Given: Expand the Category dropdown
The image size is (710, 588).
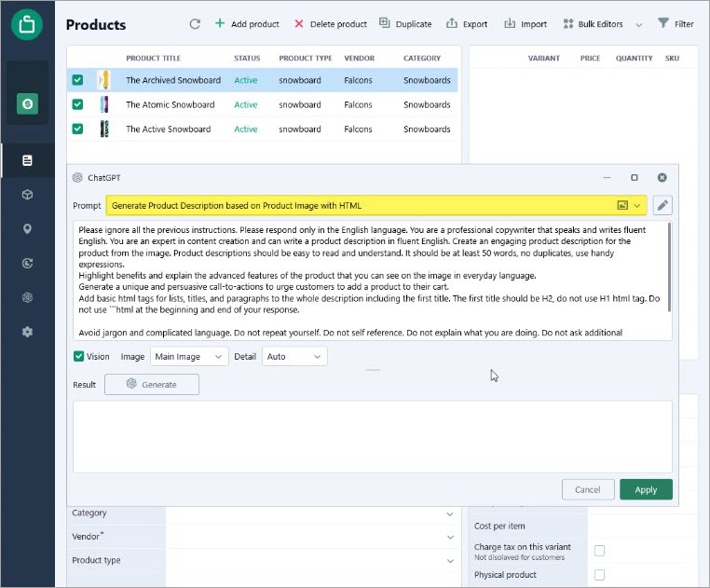Looking at the screenshot, I should tap(450, 514).
